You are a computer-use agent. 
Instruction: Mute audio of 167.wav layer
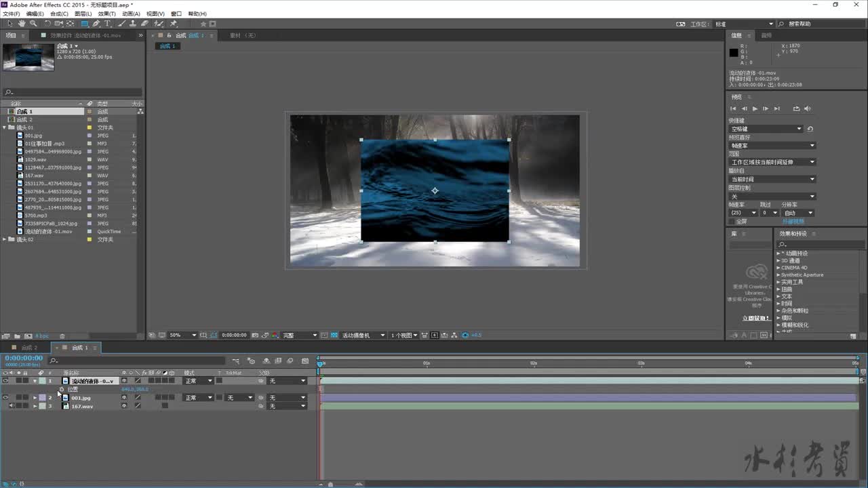12,406
